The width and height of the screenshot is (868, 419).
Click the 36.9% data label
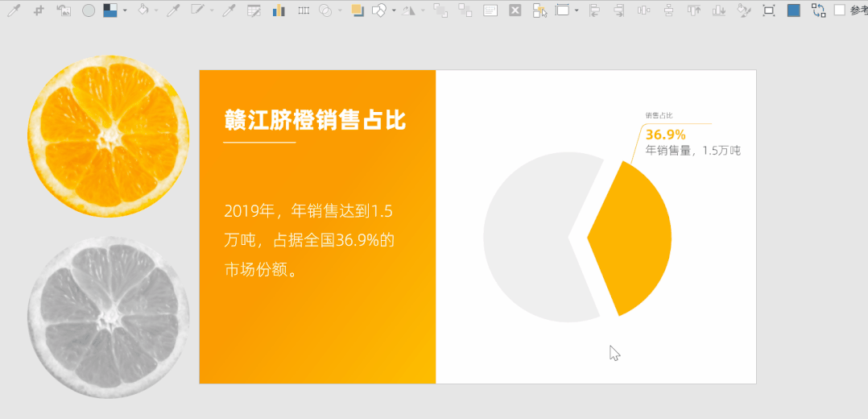coord(666,135)
